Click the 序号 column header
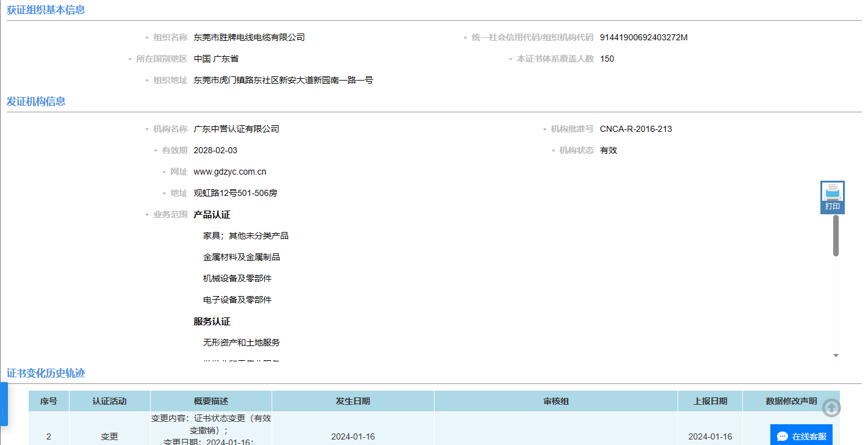868x445 pixels. [49, 401]
